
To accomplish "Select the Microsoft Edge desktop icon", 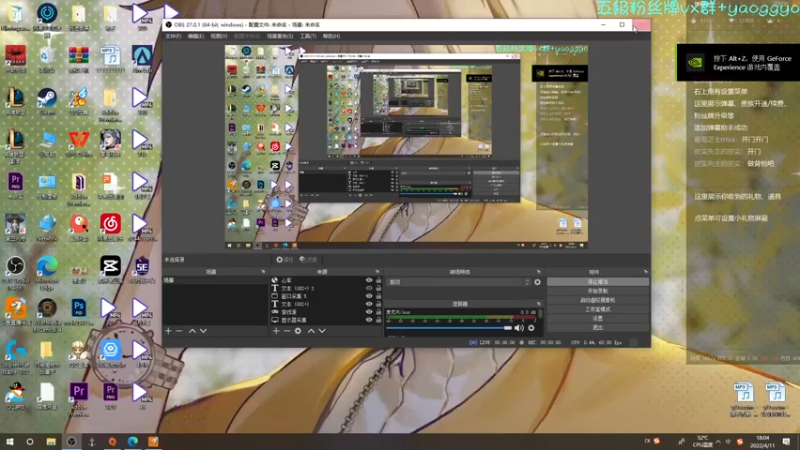I will point(47,270).
